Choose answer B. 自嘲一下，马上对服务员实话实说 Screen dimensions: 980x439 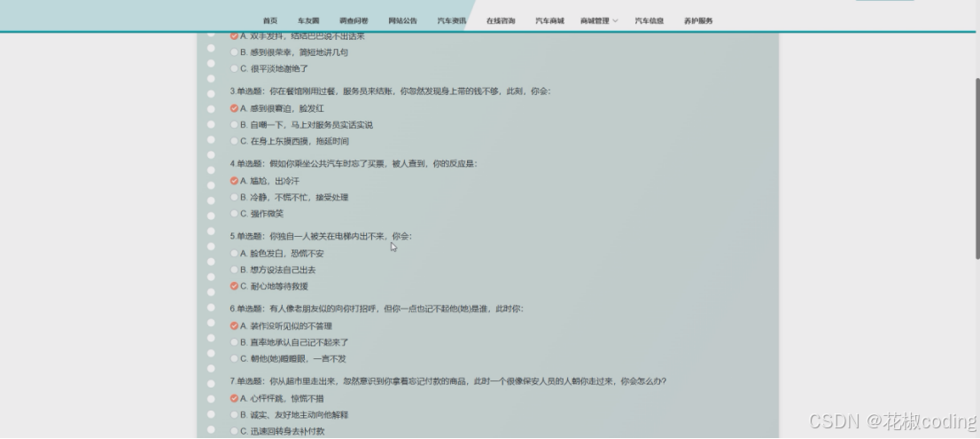coord(235,124)
